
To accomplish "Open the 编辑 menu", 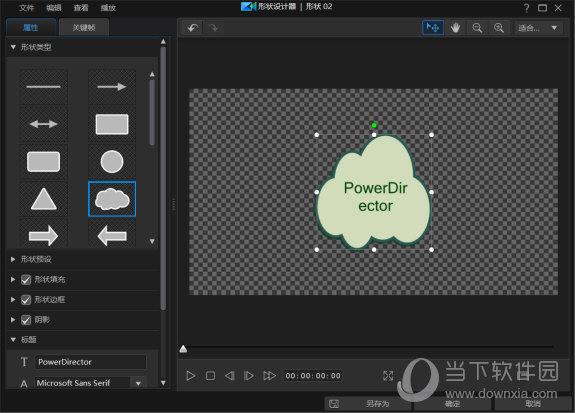I will pos(54,8).
